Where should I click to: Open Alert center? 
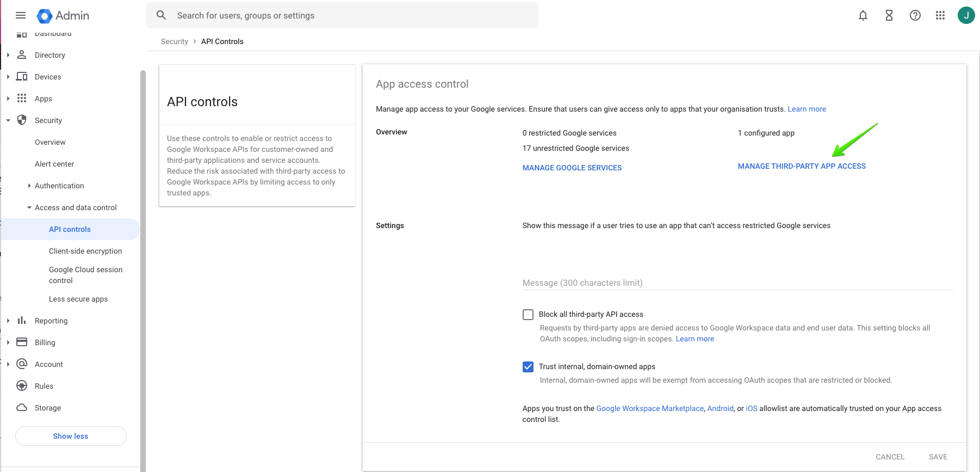tap(54, 164)
